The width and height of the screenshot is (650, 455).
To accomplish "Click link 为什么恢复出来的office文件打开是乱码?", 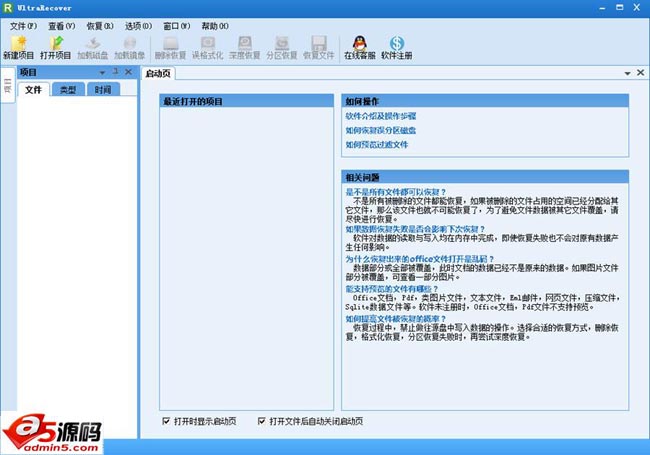I will 420,259.
